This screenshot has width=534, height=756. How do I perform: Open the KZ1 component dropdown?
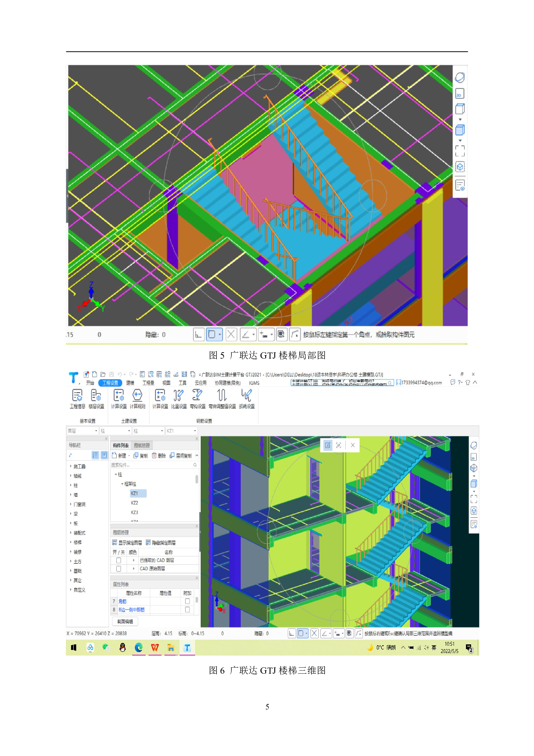pyautogui.click(x=195, y=431)
